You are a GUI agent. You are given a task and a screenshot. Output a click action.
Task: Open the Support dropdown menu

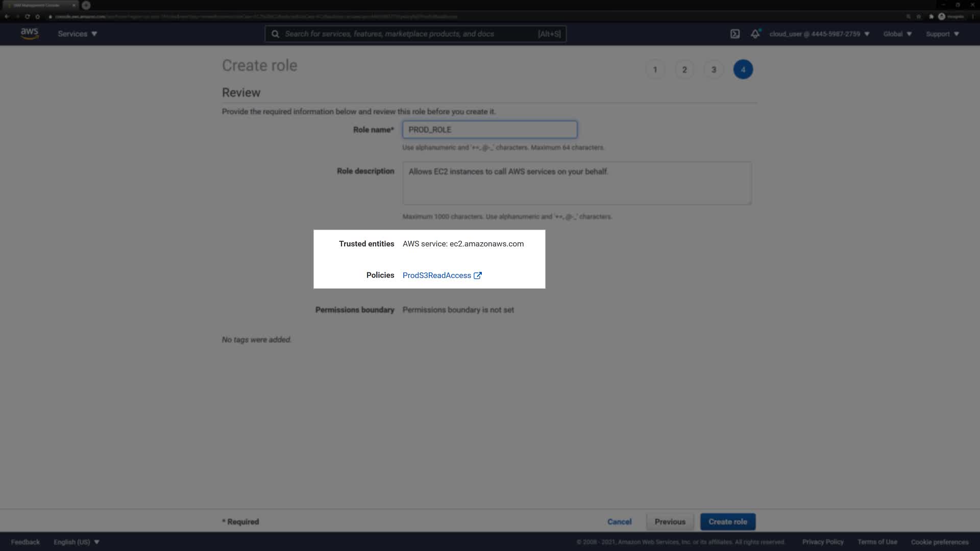pyautogui.click(x=942, y=34)
